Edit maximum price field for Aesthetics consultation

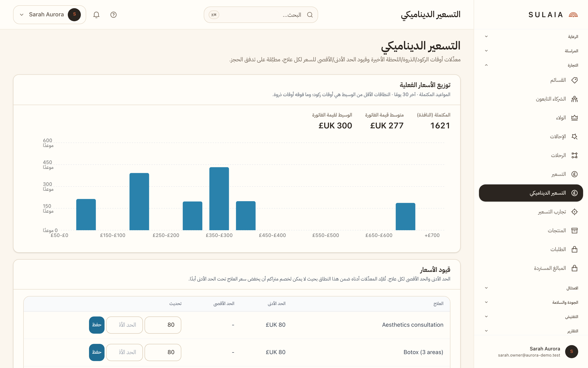pos(124,325)
